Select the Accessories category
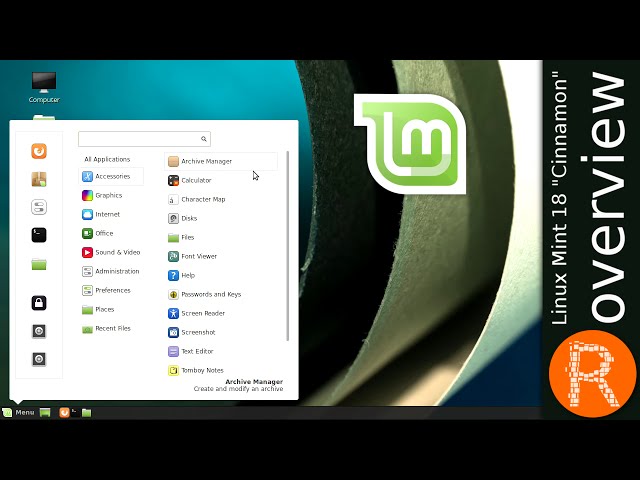640x480 pixels. click(x=111, y=176)
